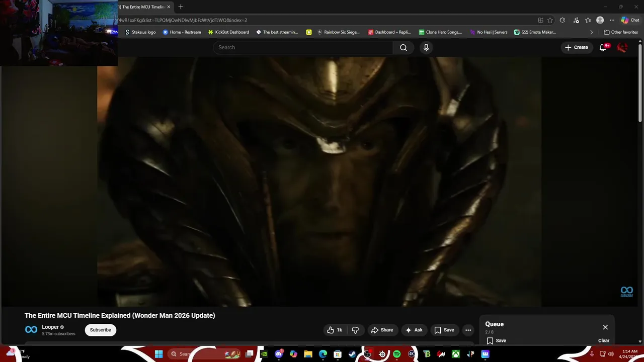The width and height of the screenshot is (644, 362).
Task: Open Rainbow Six Siege bookmark
Action: click(x=338, y=32)
